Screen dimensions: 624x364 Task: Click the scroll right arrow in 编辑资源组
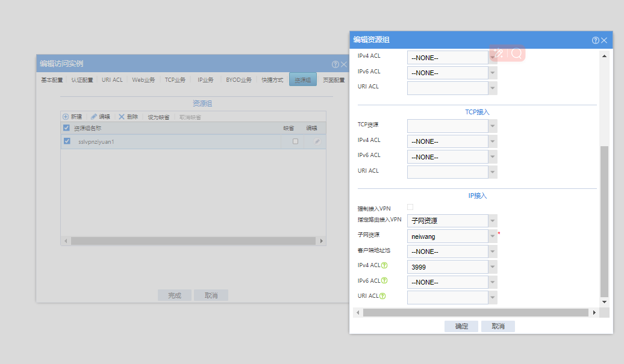point(594,313)
